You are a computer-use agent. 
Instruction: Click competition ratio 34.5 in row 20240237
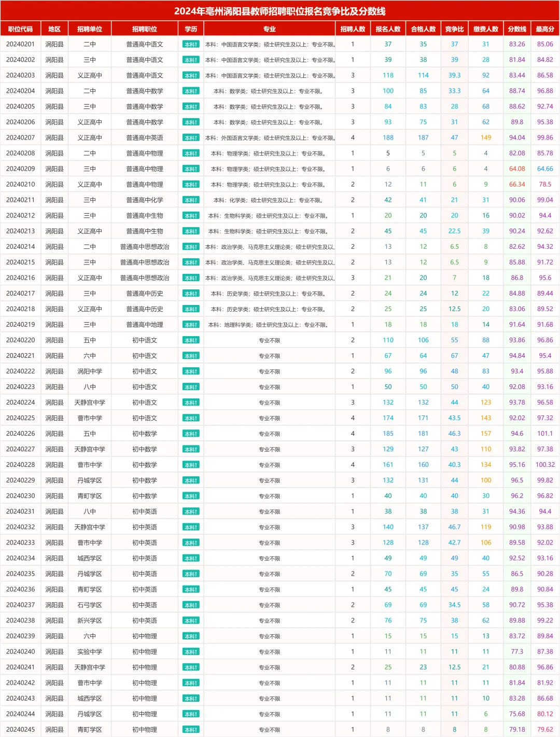(454, 605)
